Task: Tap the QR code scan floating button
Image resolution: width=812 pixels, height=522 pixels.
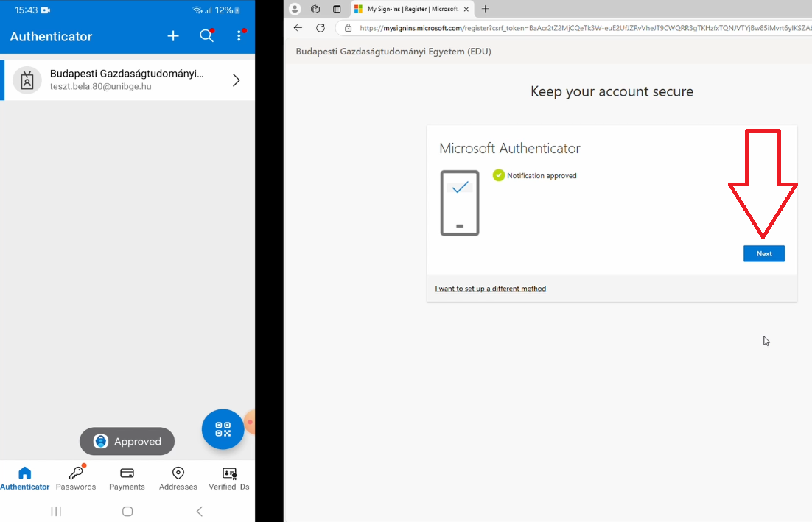Action: pyautogui.click(x=223, y=429)
